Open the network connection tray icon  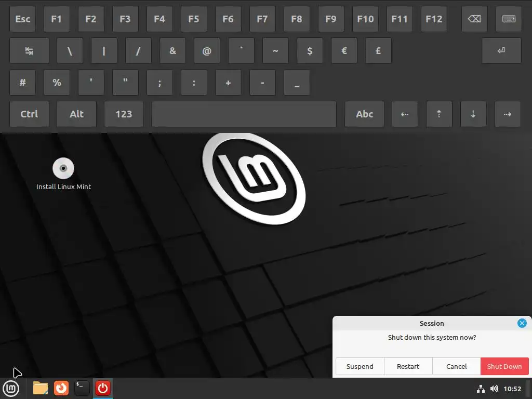(481, 389)
